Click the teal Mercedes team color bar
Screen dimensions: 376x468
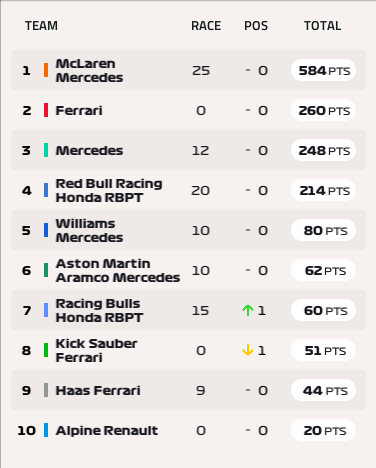(46, 150)
